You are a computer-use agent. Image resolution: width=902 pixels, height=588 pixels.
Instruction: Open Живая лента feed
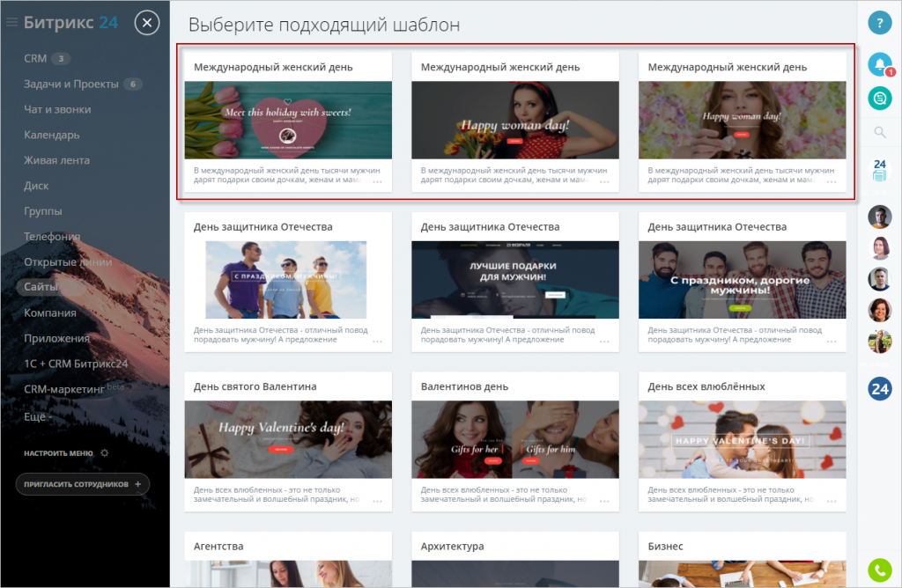click(x=56, y=160)
